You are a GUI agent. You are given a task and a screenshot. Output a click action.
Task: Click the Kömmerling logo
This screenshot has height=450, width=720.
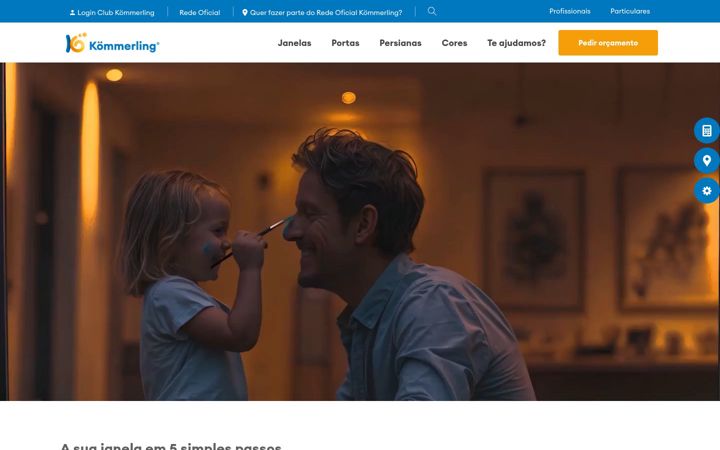[x=112, y=43]
